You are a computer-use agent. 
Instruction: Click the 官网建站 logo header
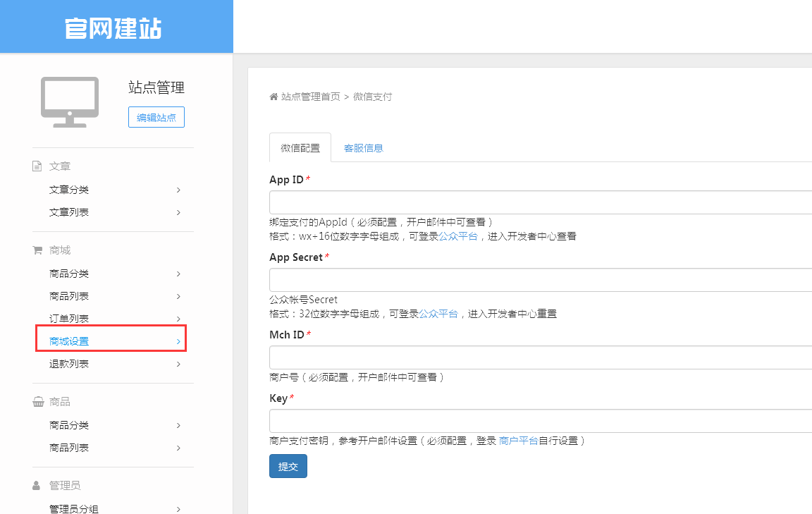pos(114,27)
